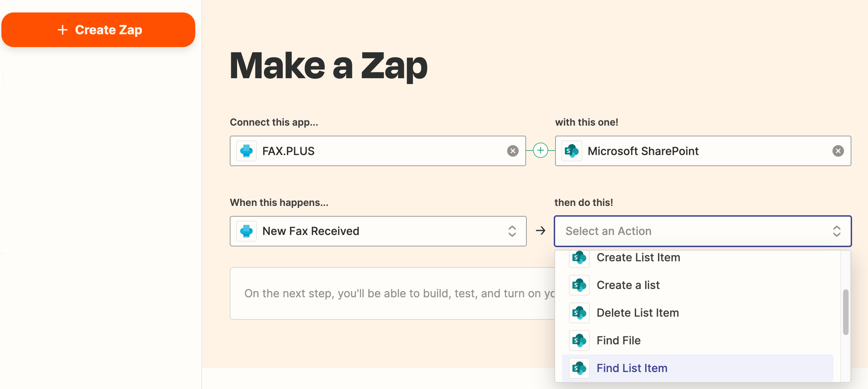This screenshot has width=868, height=389.
Task: Click the green plus connector icon
Action: pos(540,151)
